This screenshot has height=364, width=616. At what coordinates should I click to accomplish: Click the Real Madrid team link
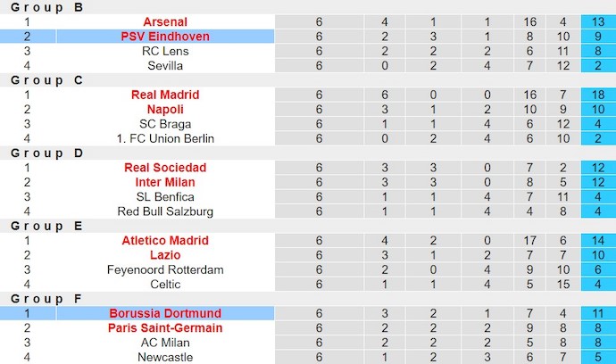165,95
